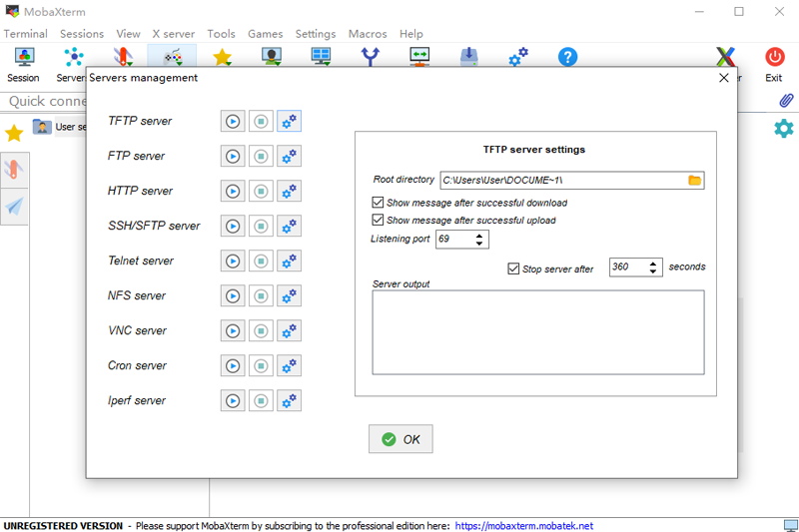
Task: Click the Root directory path field
Action: (x=559, y=181)
